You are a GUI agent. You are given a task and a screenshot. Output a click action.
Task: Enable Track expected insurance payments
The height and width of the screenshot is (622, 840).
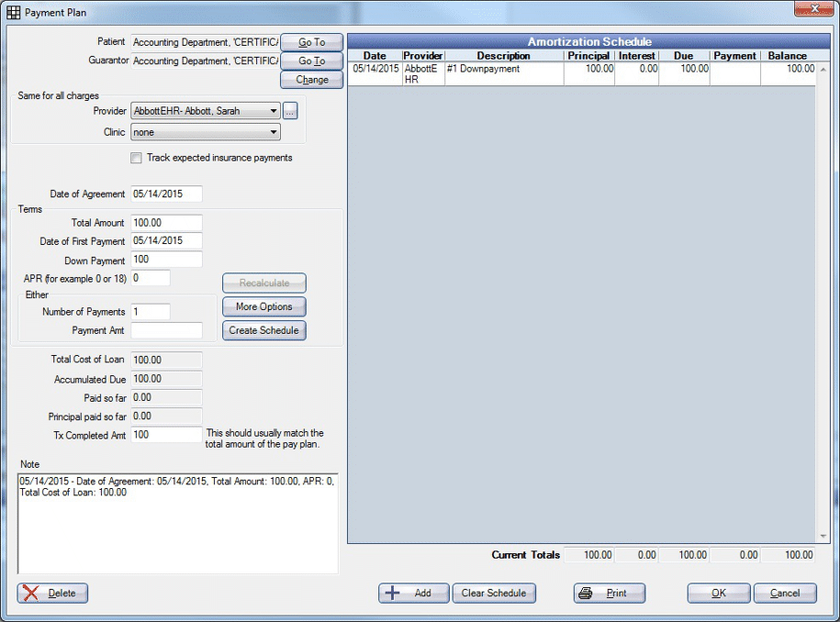136,158
